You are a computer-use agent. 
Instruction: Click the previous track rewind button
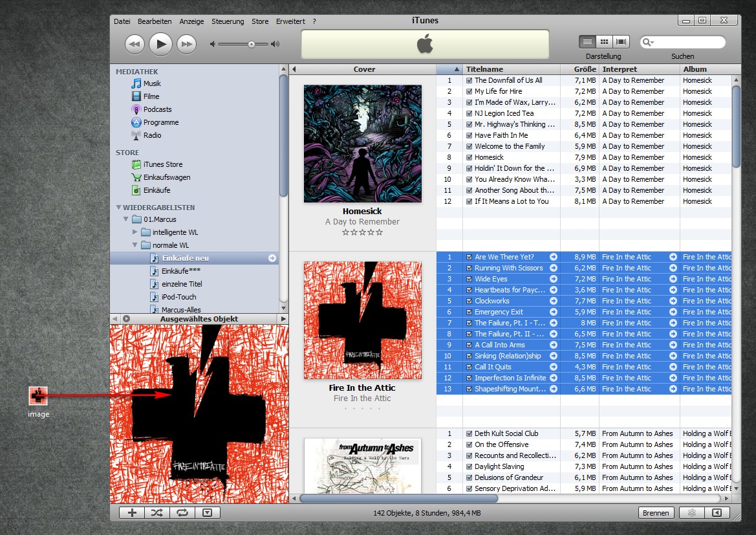tap(135, 45)
